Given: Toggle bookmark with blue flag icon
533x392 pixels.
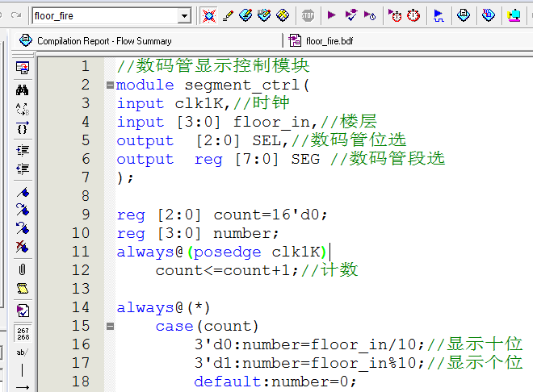Looking at the screenshot, I should tap(23, 192).
